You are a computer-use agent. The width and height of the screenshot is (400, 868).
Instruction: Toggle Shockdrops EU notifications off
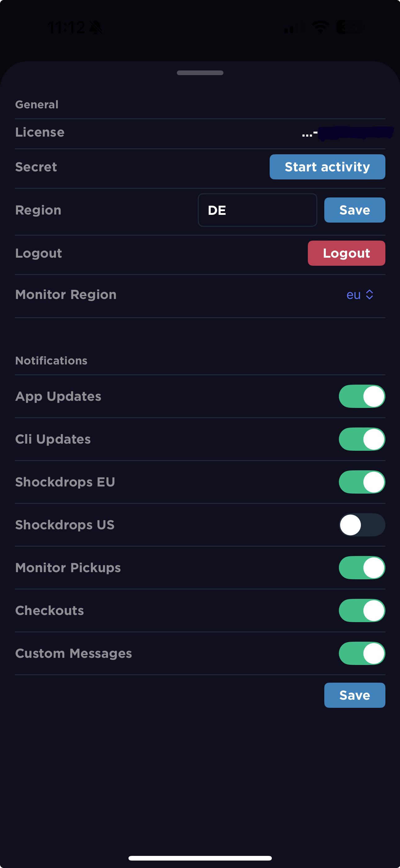[362, 482]
